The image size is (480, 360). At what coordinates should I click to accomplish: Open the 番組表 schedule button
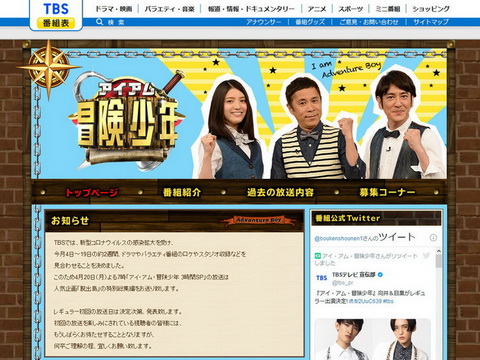[x=56, y=23]
